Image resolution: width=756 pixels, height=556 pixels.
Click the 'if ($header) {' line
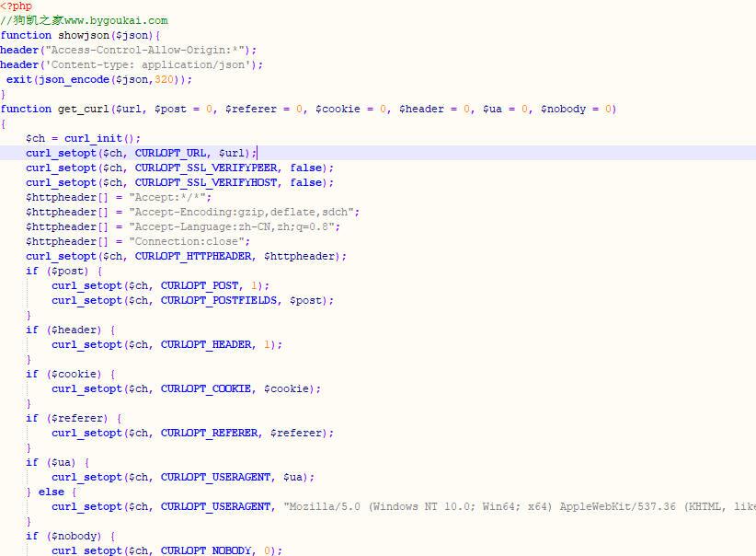(71, 330)
